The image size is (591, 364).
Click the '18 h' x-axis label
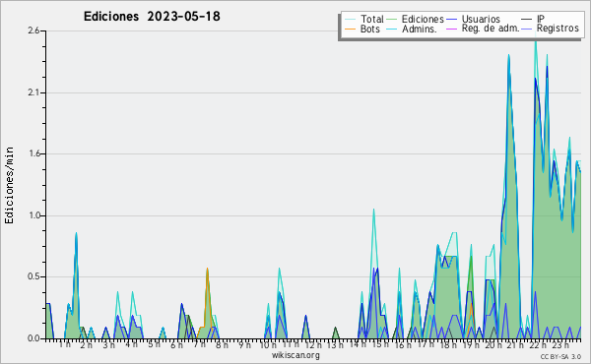[448, 344]
